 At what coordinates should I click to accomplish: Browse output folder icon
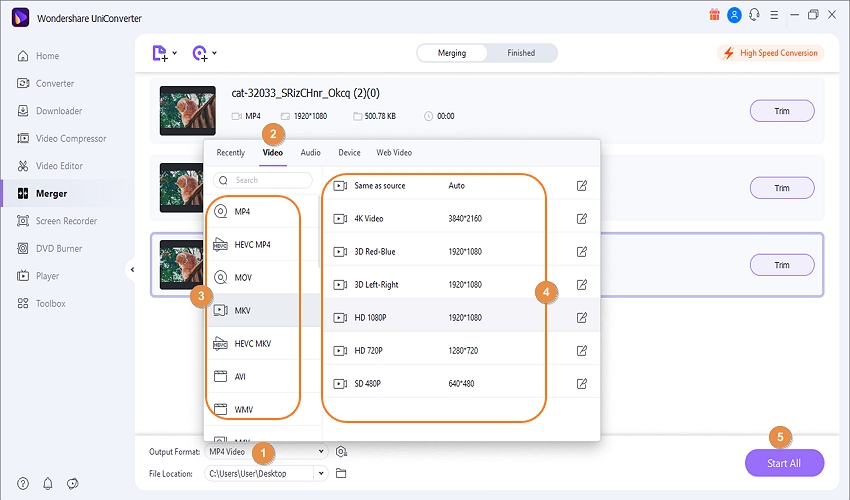pos(341,473)
